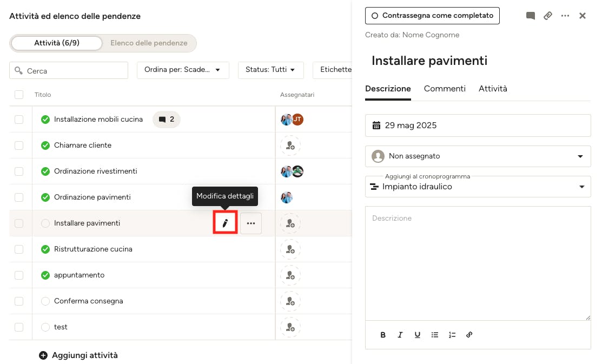Click Aggiungi attività label
602x364 pixels.
(x=85, y=355)
